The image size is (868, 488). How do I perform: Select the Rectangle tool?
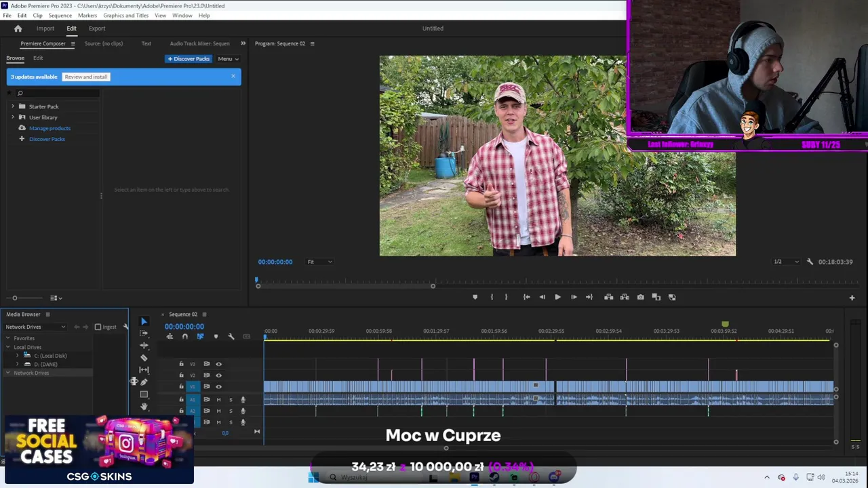click(144, 394)
